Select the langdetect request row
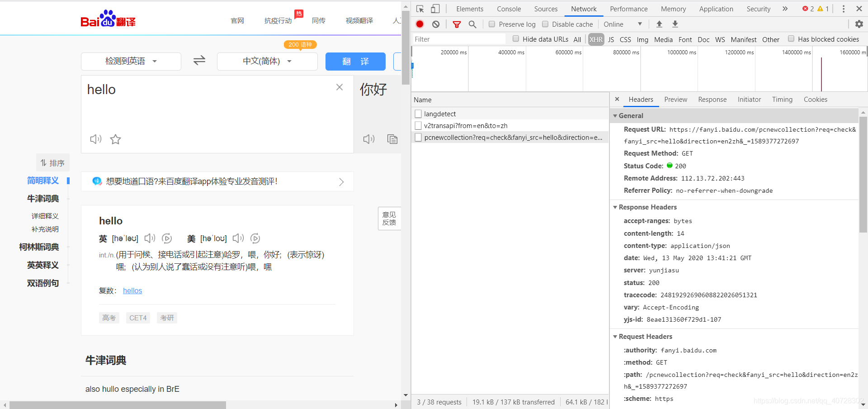Viewport: 868px width, 409px height. (x=510, y=114)
